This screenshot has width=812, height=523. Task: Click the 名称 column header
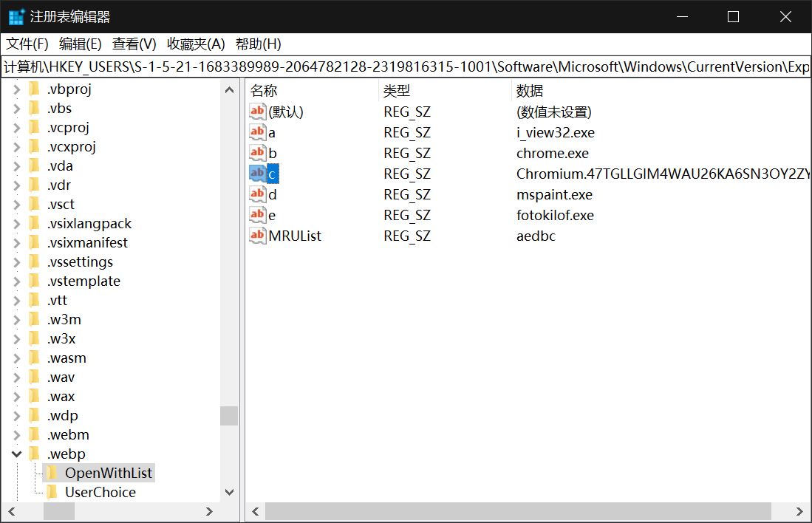264,91
